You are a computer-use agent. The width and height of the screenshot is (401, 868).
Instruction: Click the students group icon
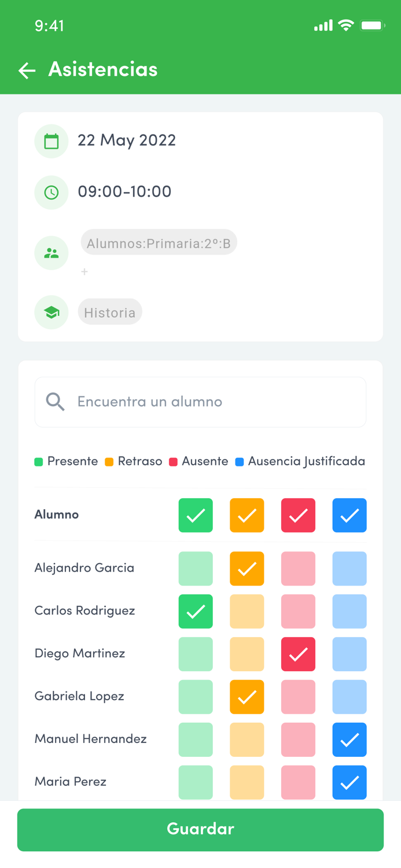pyautogui.click(x=51, y=253)
